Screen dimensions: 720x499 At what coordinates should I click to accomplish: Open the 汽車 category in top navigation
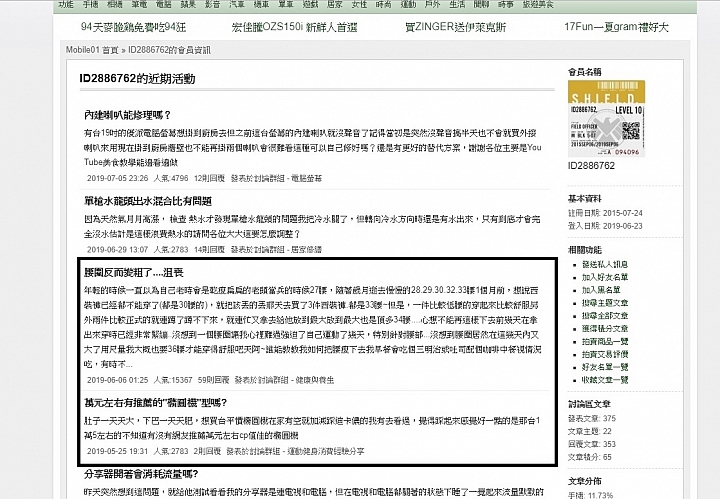(236, 4)
